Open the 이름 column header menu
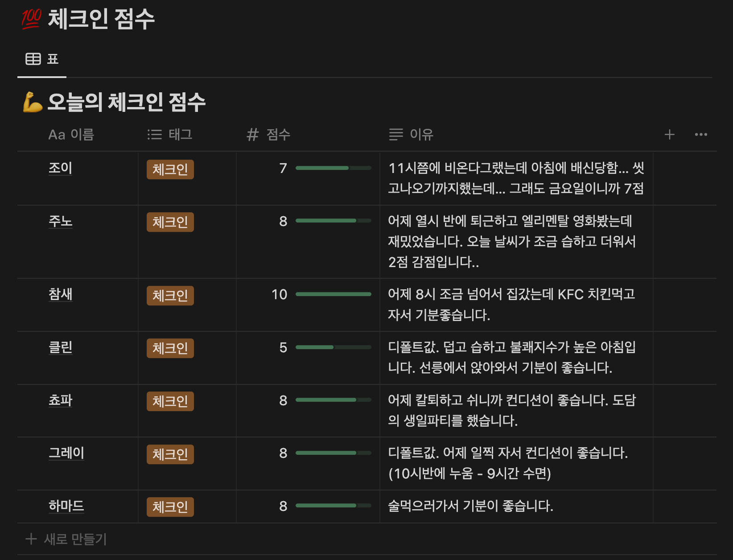The width and height of the screenshot is (733, 560). [71, 135]
